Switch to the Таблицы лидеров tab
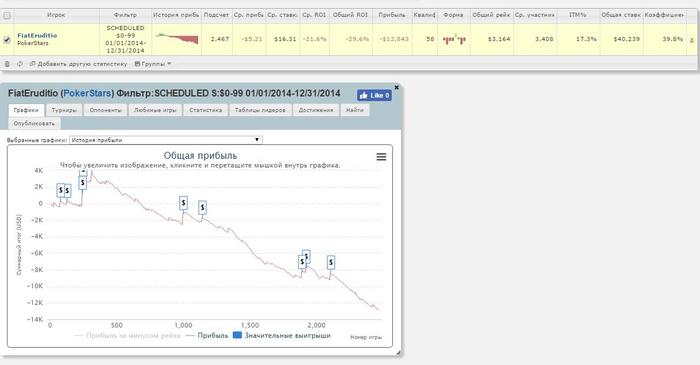 (x=260, y=110)
